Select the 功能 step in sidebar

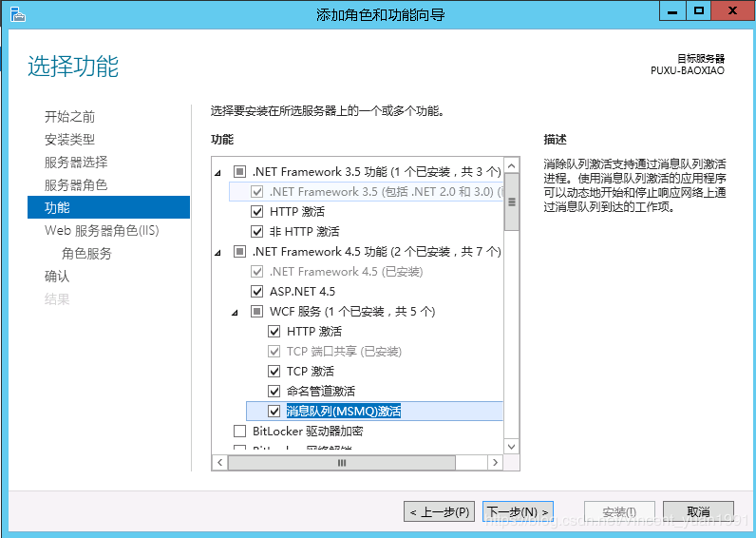click(x=108, y=207)
